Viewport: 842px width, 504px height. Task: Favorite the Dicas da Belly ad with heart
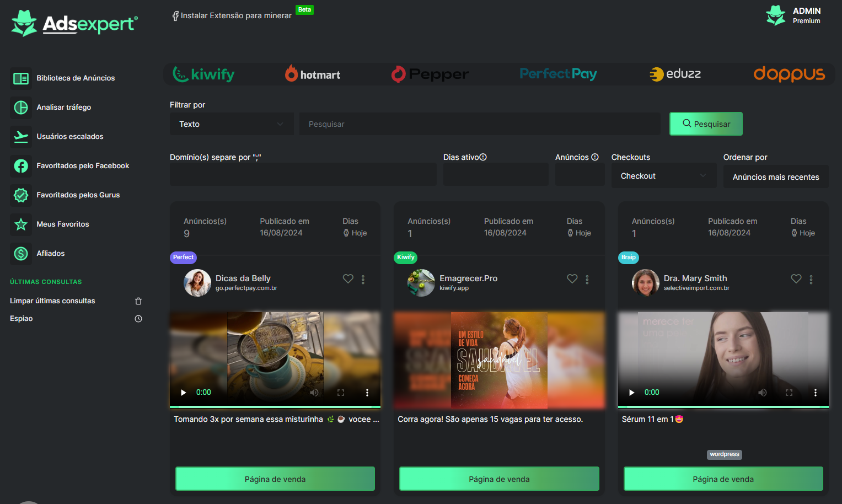pyautogui.click(x=348, y=279)
